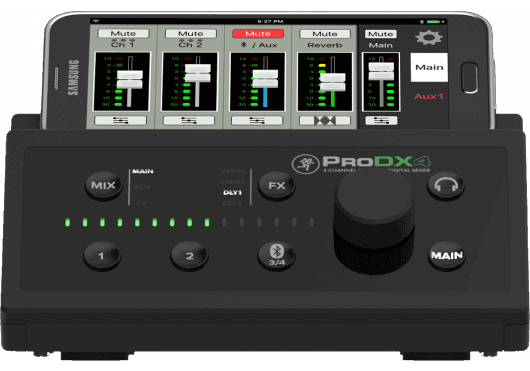Viewport: 530px width, 371px height.
Task: Click the Ch 2 fader handle
Action: 197,73
